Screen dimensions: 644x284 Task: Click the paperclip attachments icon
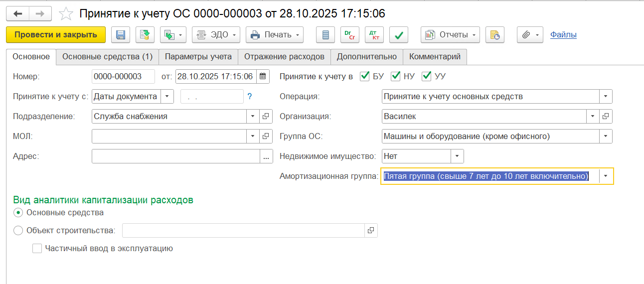(x=530, y=35)
